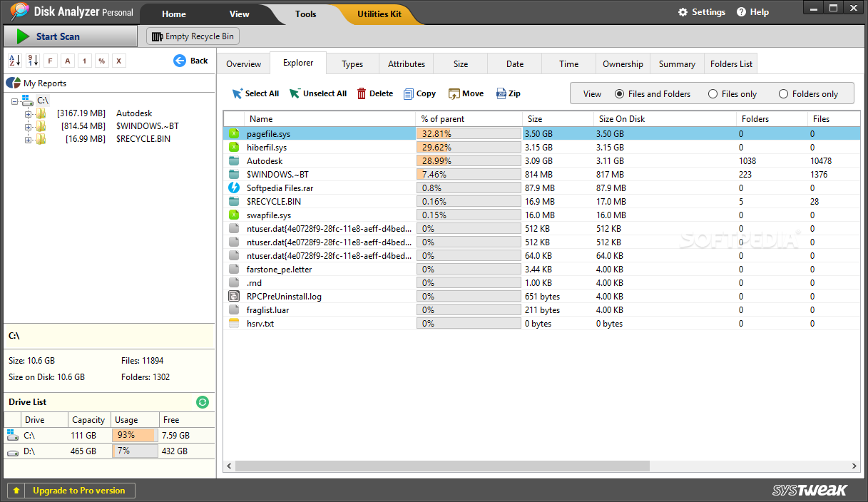Click the C:\ drive icon in the tree
Screen dimensions: 868x502
click(x=28, y=101)
